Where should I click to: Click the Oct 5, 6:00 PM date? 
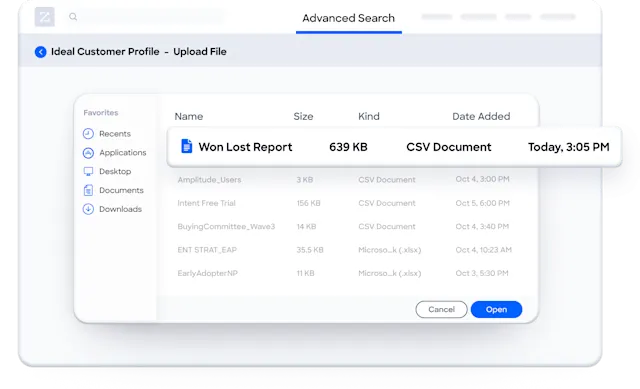tap(482, 203)
